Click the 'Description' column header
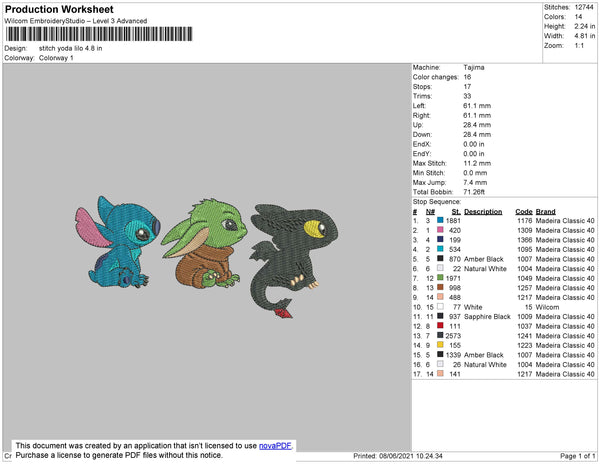The width and height of the screenshot is (600, 464). (x=483, y=212)
